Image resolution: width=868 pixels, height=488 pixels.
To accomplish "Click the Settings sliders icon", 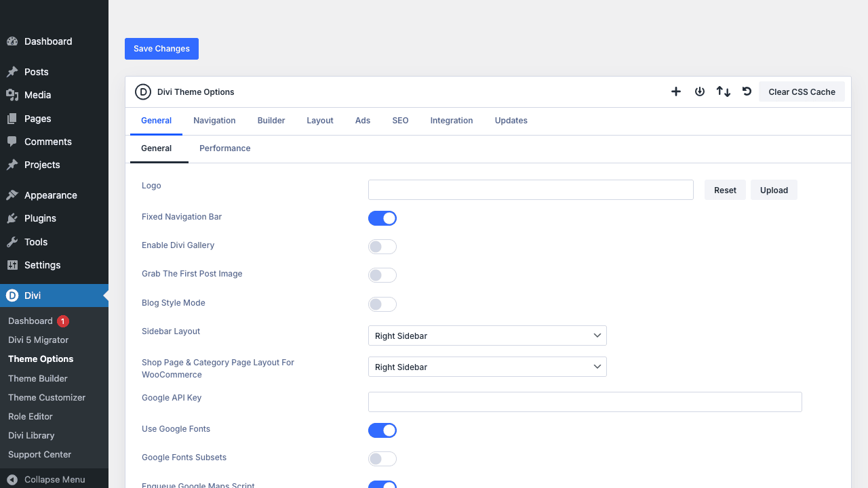I will click(x=12, y=265).
